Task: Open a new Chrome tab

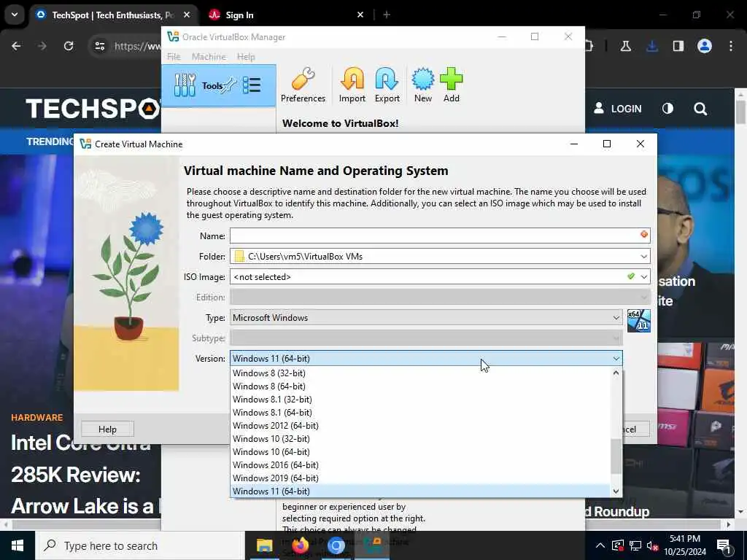Action: coord(387,15)
